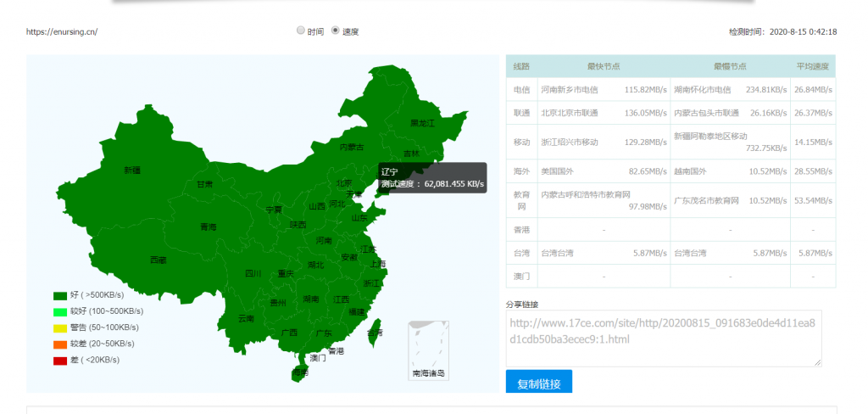The image size is (868, 414).
Task: Click the orange 较差 legend swatch
Action: (x=60, y=344)
